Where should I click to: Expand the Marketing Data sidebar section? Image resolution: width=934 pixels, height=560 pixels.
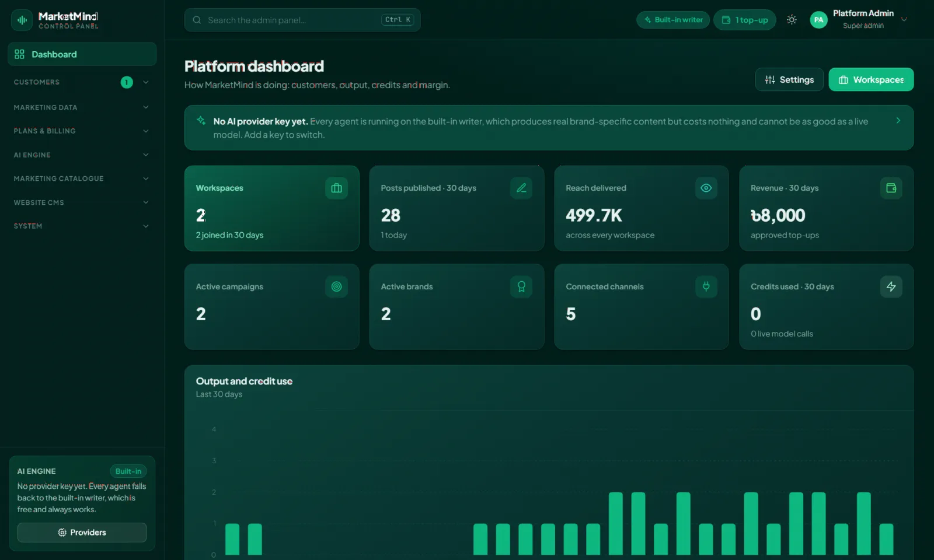point(82,107)
